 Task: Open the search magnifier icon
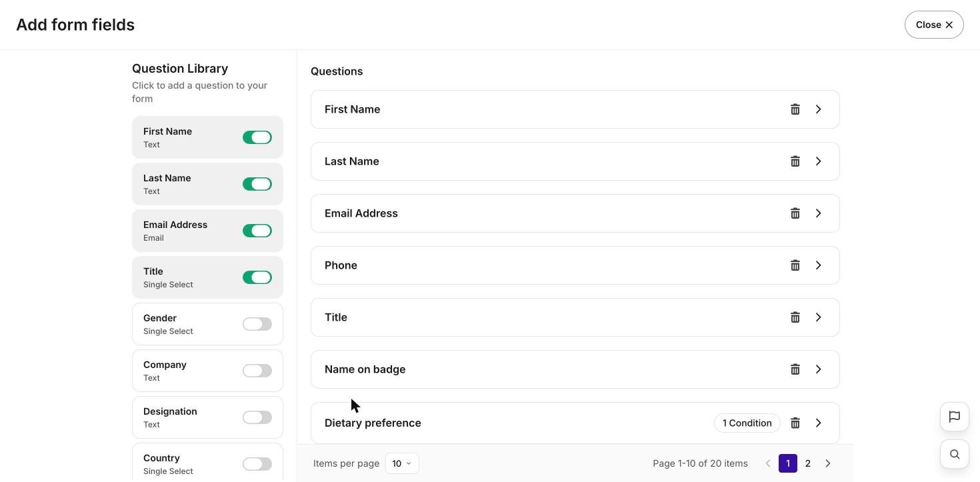pos(955,454)
